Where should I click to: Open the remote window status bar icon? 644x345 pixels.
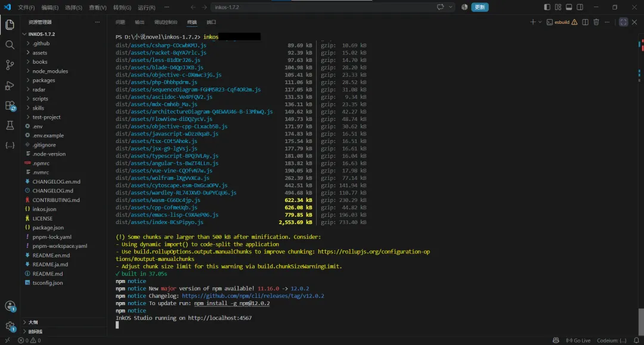(7, 340)
